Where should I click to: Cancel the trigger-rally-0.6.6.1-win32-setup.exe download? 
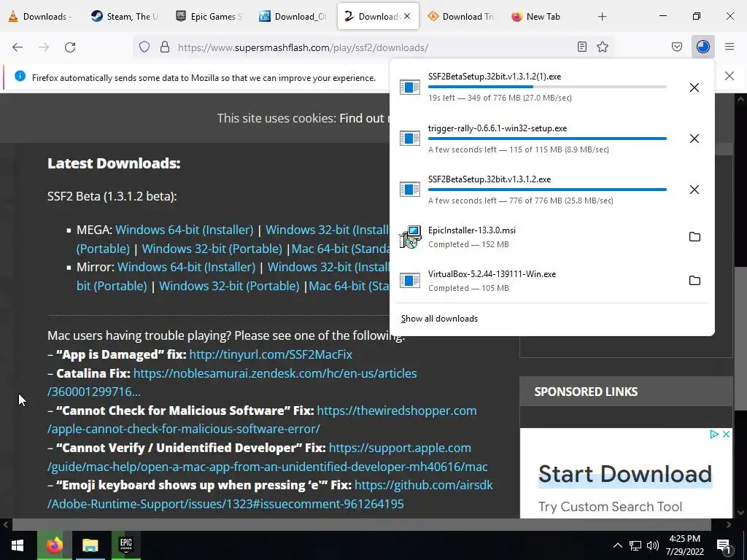coord(694,139)
